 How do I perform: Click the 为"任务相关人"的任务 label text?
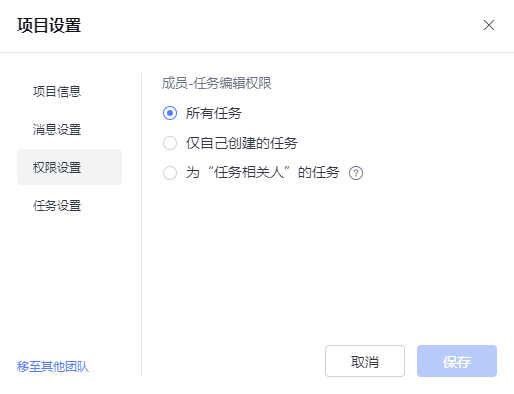pyautogui.click(x=263, y=173)
